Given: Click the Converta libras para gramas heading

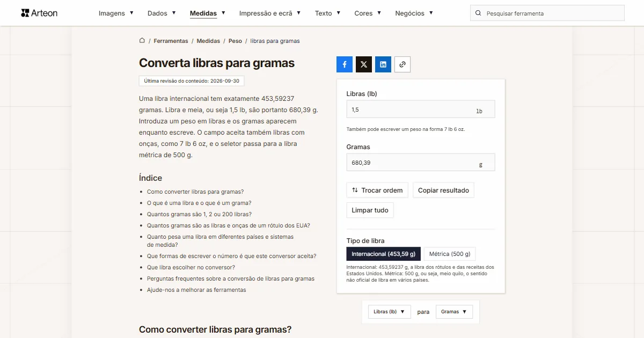Looking at the screenshot, I should pos(217,63).
